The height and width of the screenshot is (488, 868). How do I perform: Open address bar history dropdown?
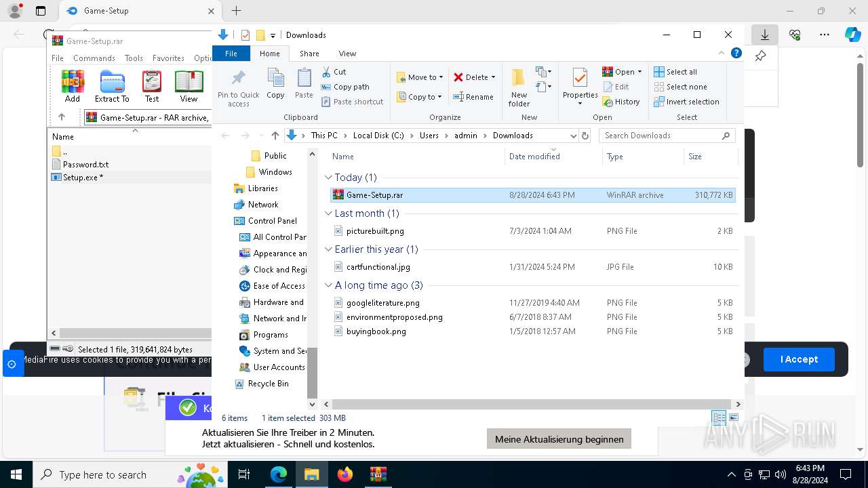[x=574, y=136]
